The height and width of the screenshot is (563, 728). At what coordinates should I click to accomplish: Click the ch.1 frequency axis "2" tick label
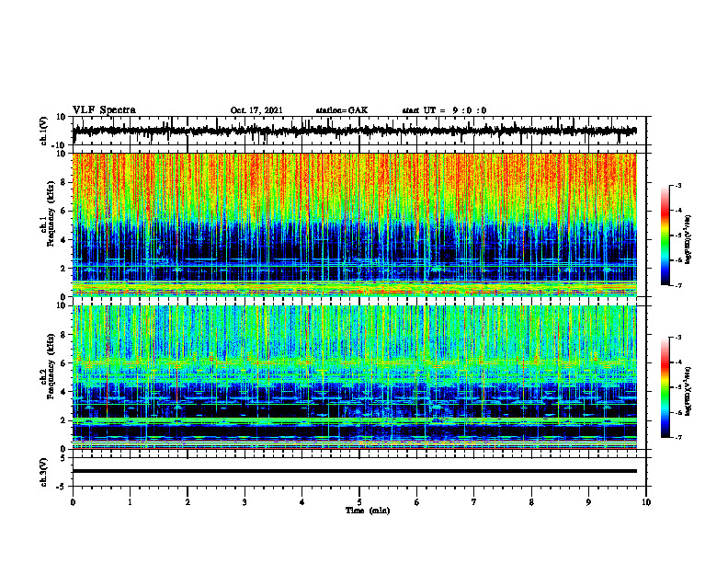pyautogui.click(x=63, y=268)
